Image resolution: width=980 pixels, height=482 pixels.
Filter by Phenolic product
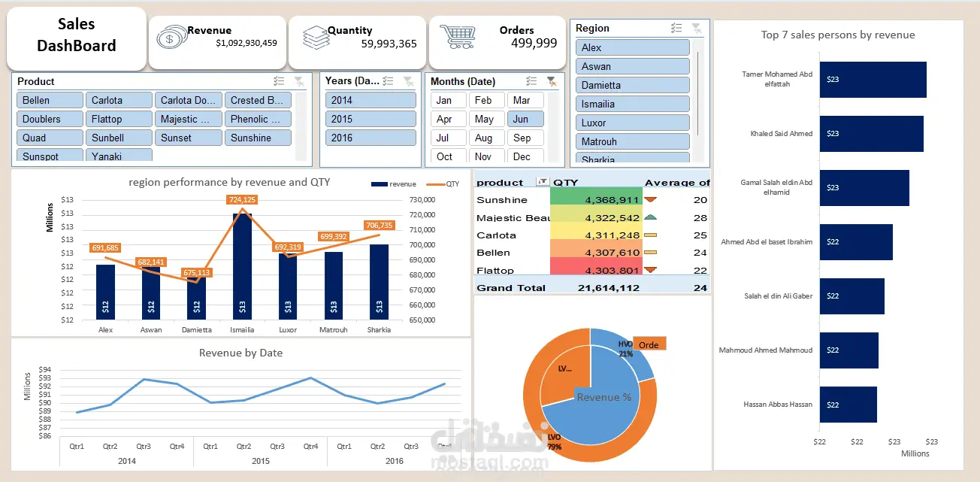pos(259,119)
